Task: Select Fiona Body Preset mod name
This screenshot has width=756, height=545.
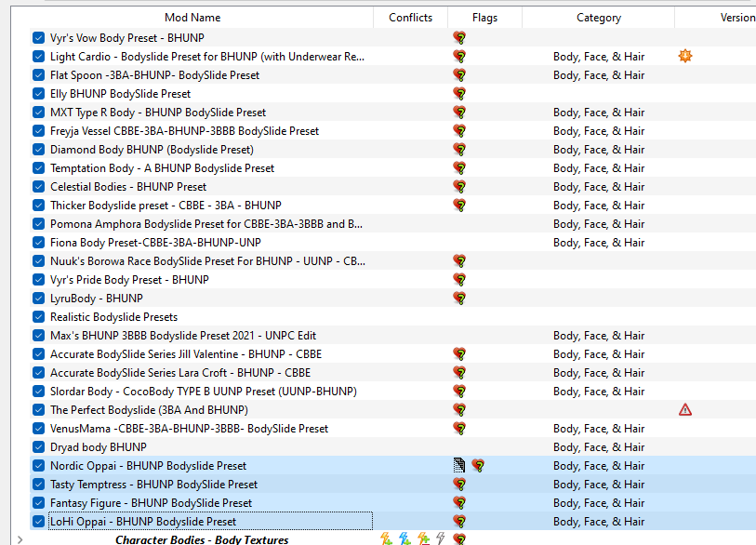Action: click(x=155, y=243)
